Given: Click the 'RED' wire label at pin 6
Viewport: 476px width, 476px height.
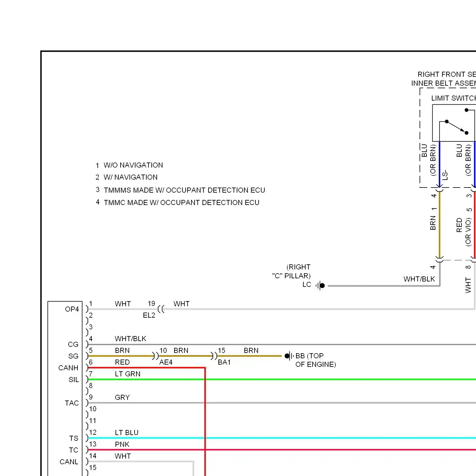Looking at the screenshot, I should [x=122, y=362].
